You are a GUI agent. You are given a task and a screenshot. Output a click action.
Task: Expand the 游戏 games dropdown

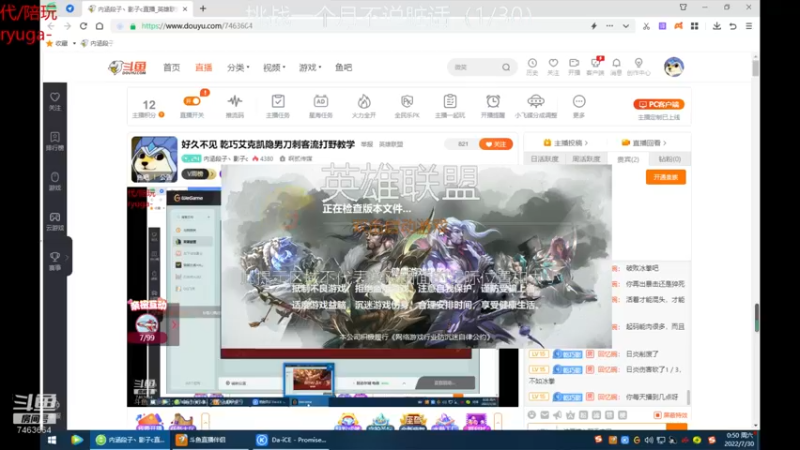pos(310,67)
